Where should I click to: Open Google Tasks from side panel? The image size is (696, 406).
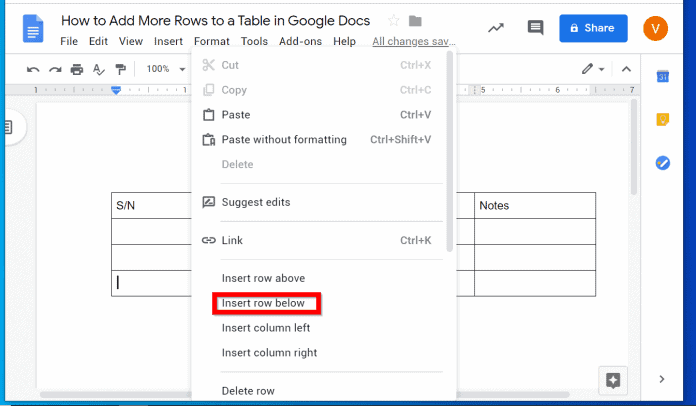point(662,163)
